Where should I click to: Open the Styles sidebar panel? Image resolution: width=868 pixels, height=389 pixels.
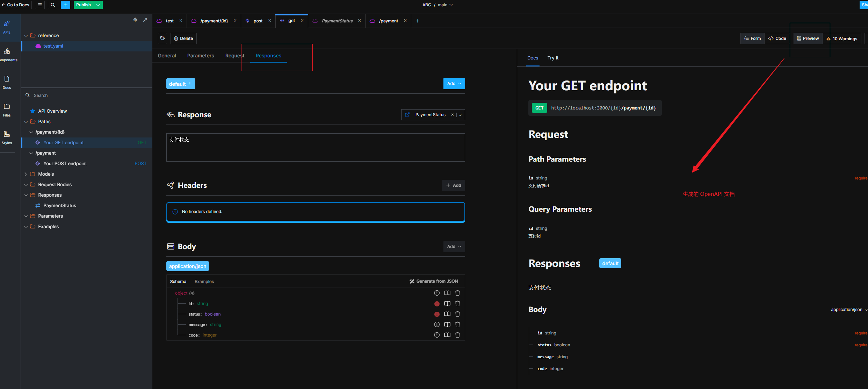click(7, 137)
